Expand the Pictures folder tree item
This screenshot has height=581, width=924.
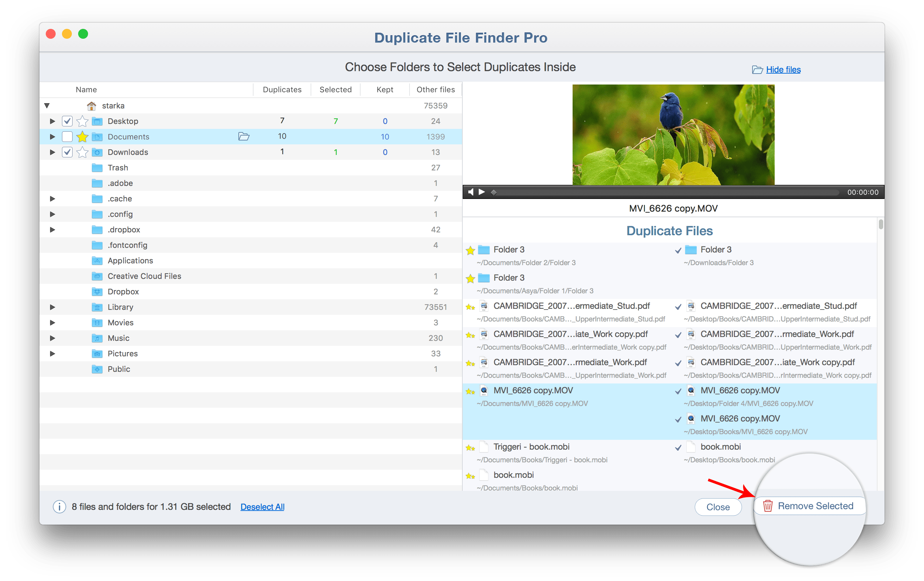(x=54, y=355)
